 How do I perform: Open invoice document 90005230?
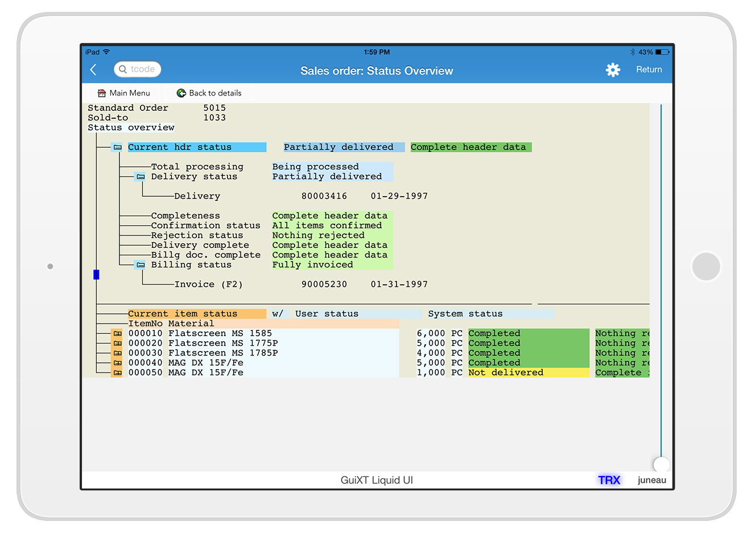324,284
